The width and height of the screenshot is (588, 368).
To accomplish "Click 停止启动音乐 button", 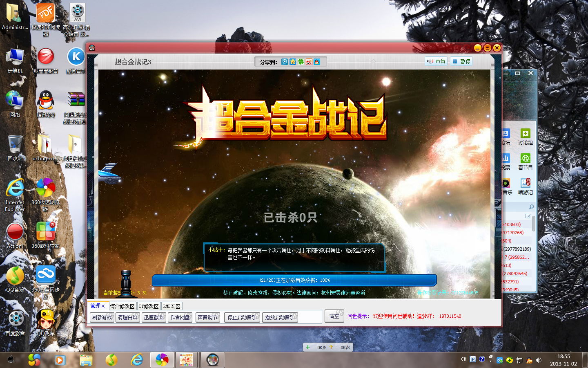I will pos(242,317).
